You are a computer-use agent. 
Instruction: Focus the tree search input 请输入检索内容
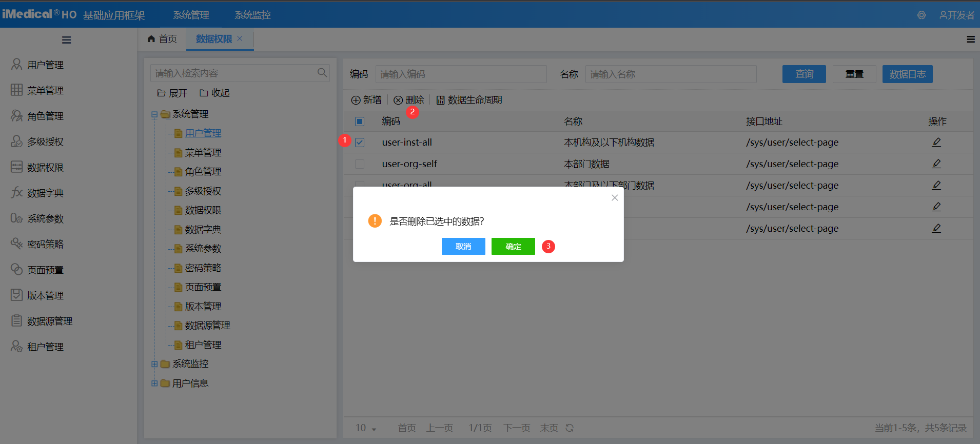[240, 73]
